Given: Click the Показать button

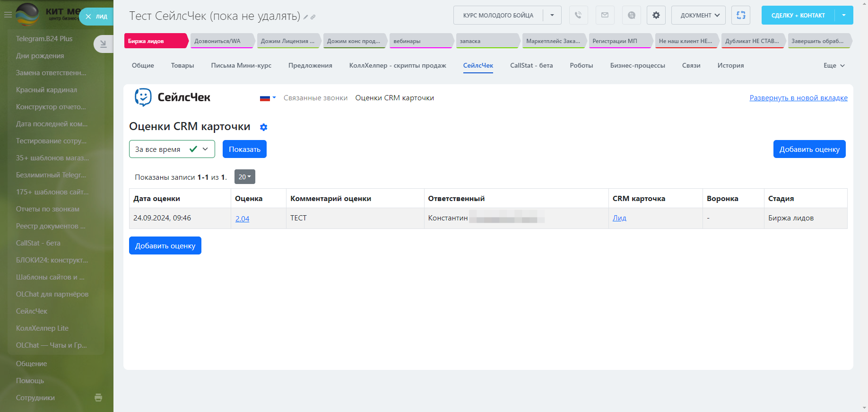Looking at the screenshot, I should tap(244, 149).
